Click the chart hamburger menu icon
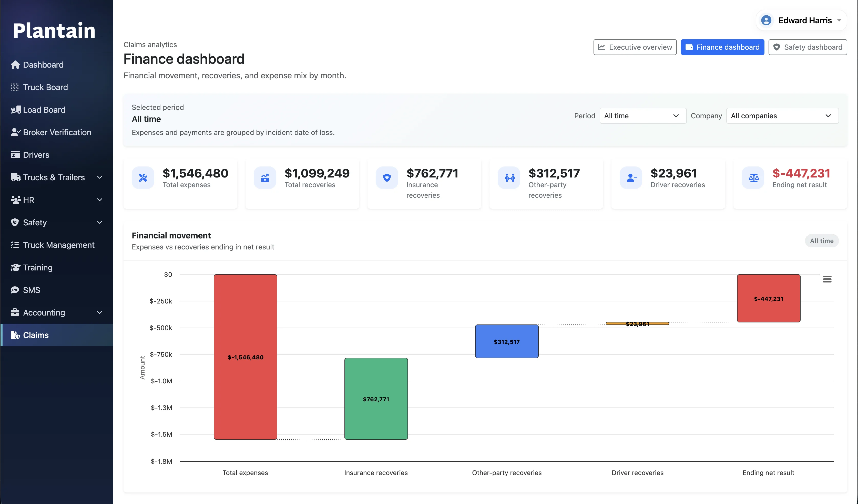Screen dimensions: 858x504 pyautogui.click(x=827, y=279)
